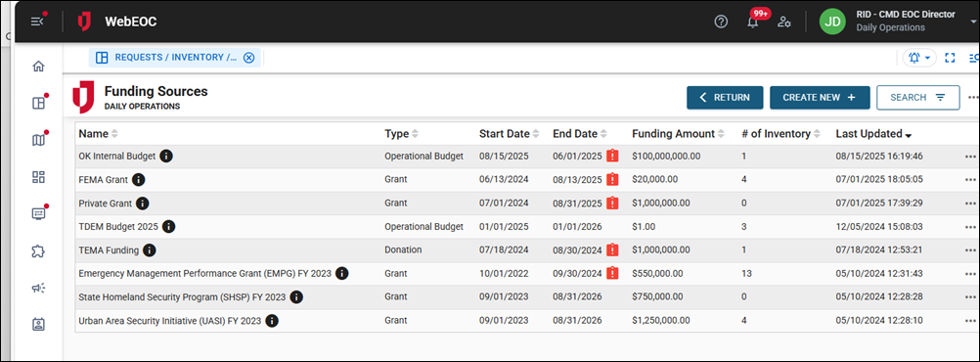Click Create New button
Image resolution: width=980 pixels, height=362 pixels.
(820, 98)
